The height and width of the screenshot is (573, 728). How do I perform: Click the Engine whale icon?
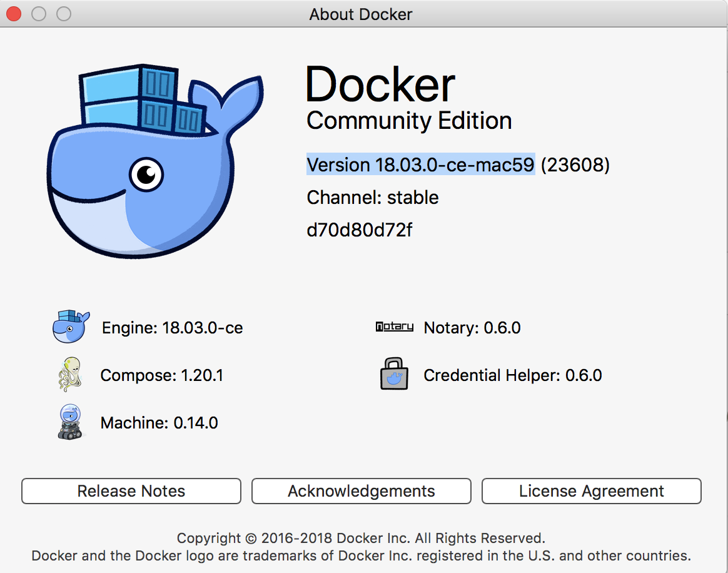(71, 327)
